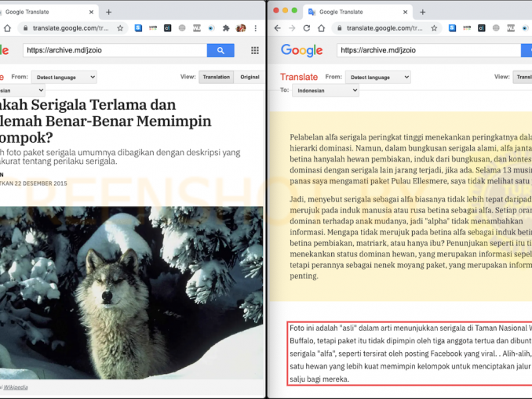Click lock icon in right window address bar
The width and height of the screenshot is (532, 399).
pyautogui.click(x=339, y=28)
